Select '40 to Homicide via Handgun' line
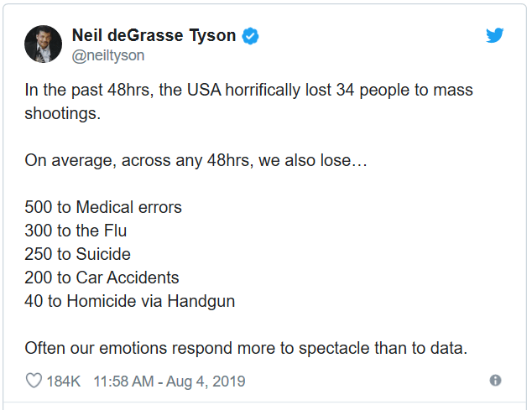532x410 pixels. point(129,300)
